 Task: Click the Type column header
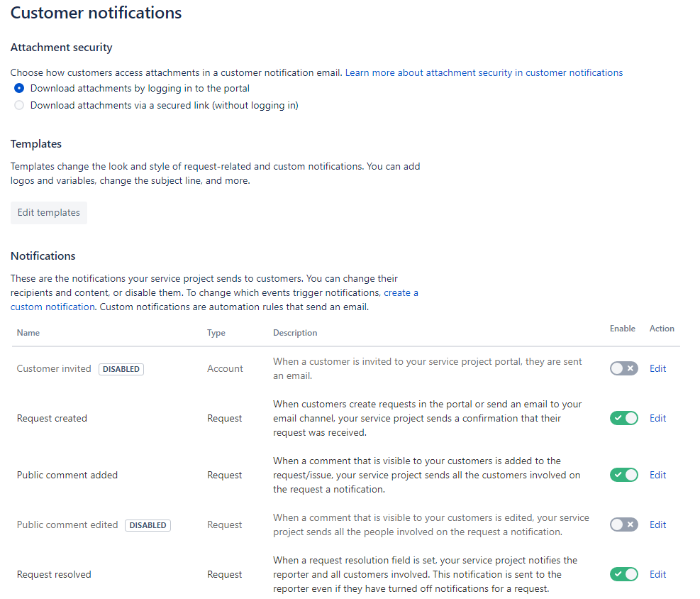[216, 332]
